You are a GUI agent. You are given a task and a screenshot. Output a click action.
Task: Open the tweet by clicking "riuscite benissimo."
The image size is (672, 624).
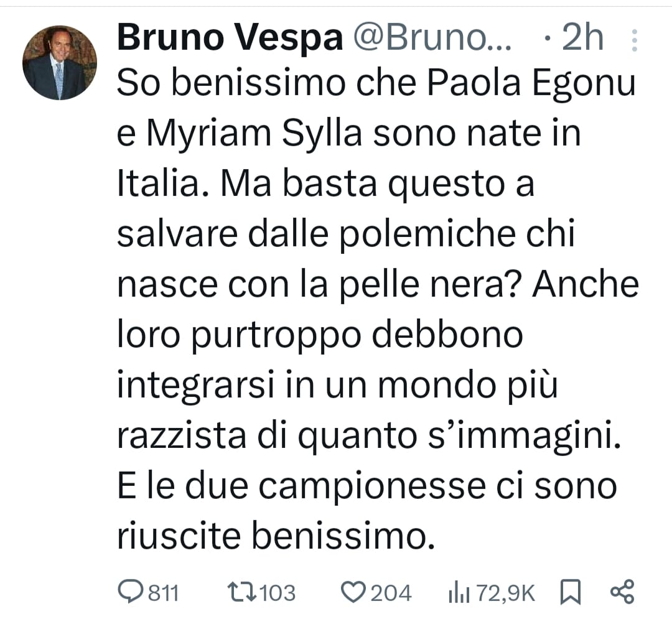(274, 536)
